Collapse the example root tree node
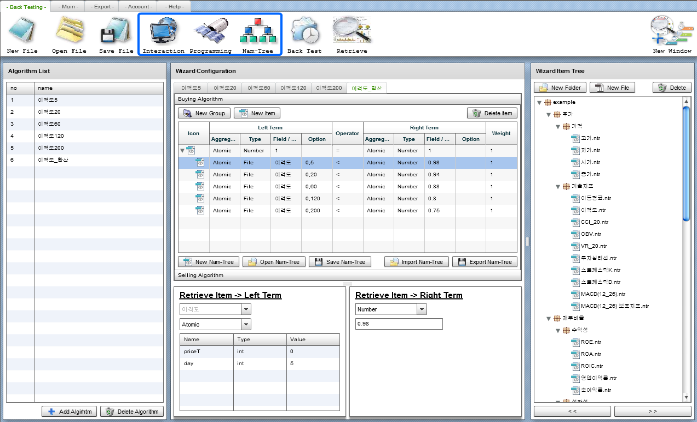The image size is (697, 422). [540, 102]
